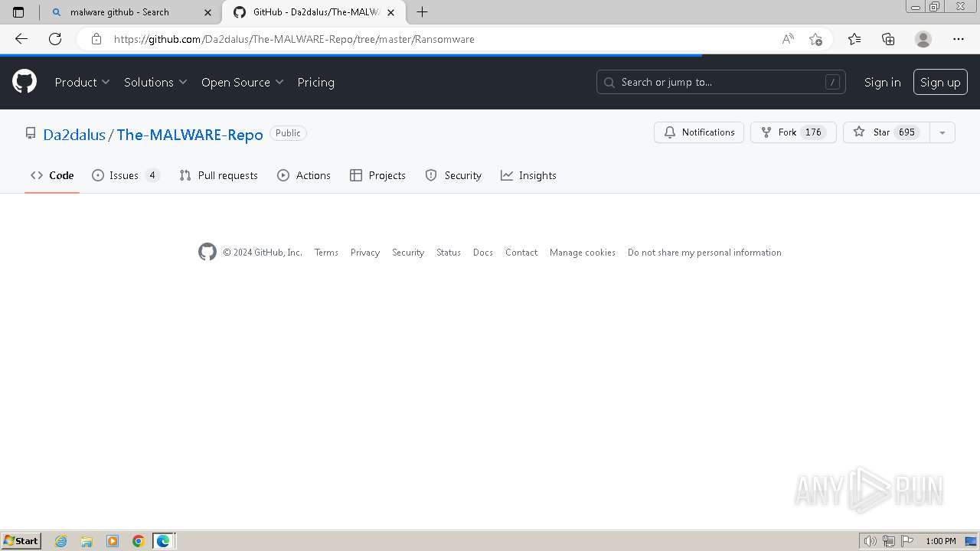Viewport: 980px width, 551px height.
Task: Switch to the Projects tab
Action: (x=377, y=175)
